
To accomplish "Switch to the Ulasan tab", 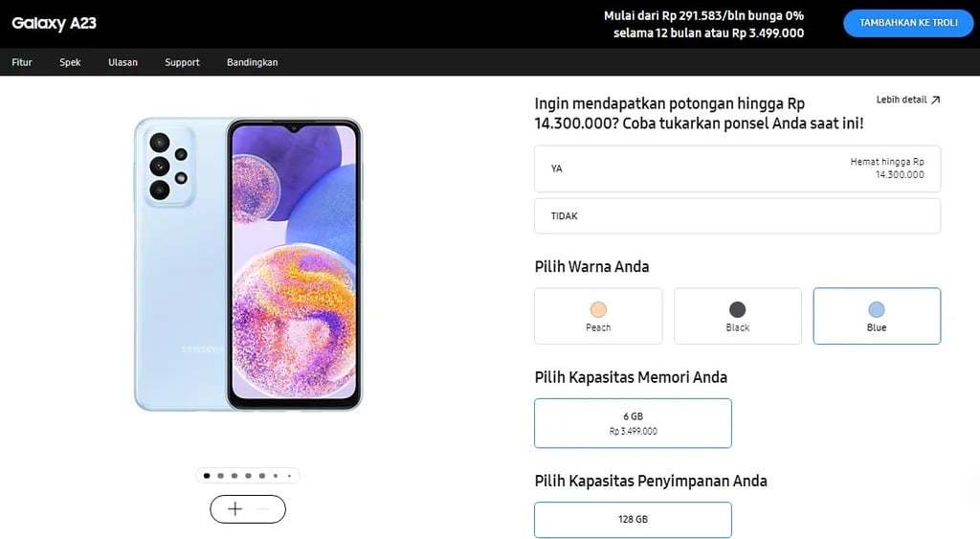I will point(122,62).
